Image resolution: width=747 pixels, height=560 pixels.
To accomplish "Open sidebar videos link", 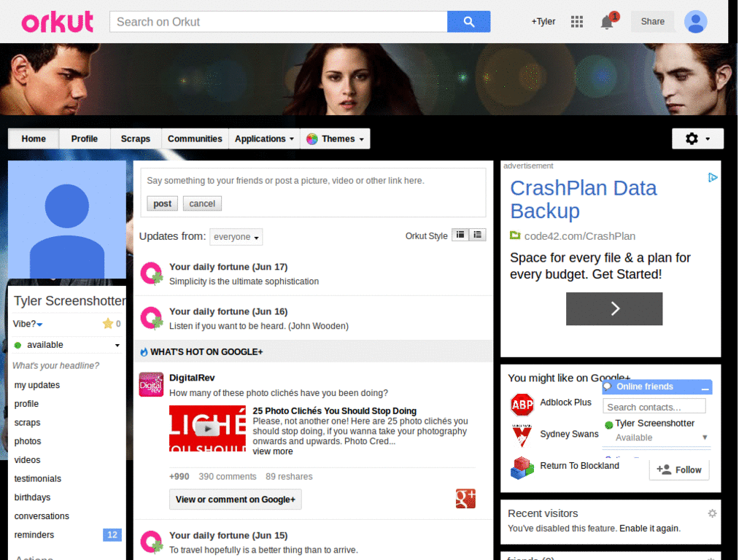I will [27, 460].
